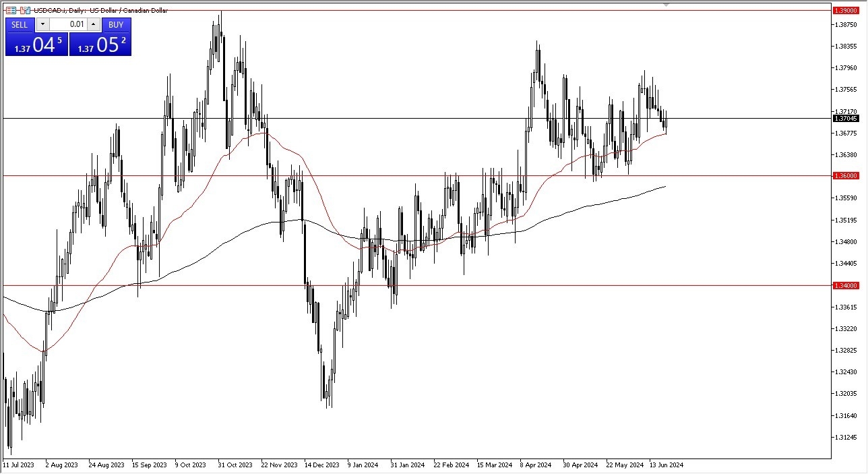Viewport: 868px width, 474px height.
Task: Click the chart shift triangle marker at top
Action: point(666,5)
